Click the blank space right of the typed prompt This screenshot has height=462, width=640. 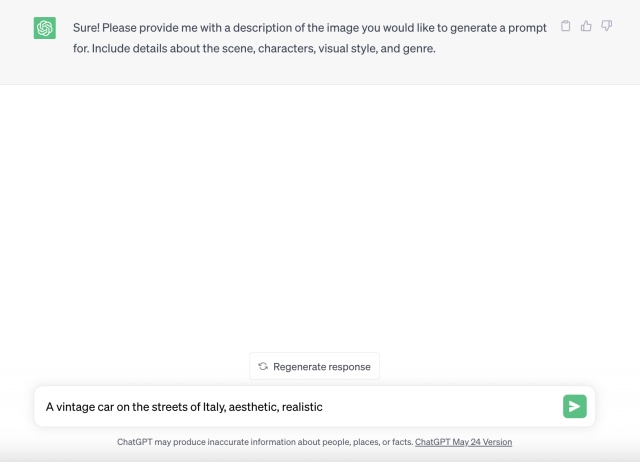[440, 407]
